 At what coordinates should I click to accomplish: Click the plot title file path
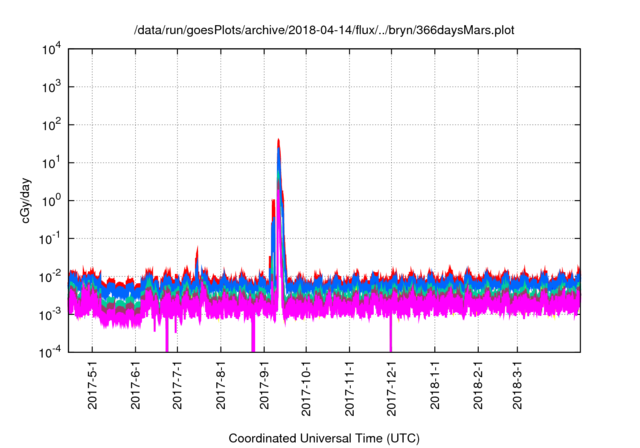click(324, 30)
